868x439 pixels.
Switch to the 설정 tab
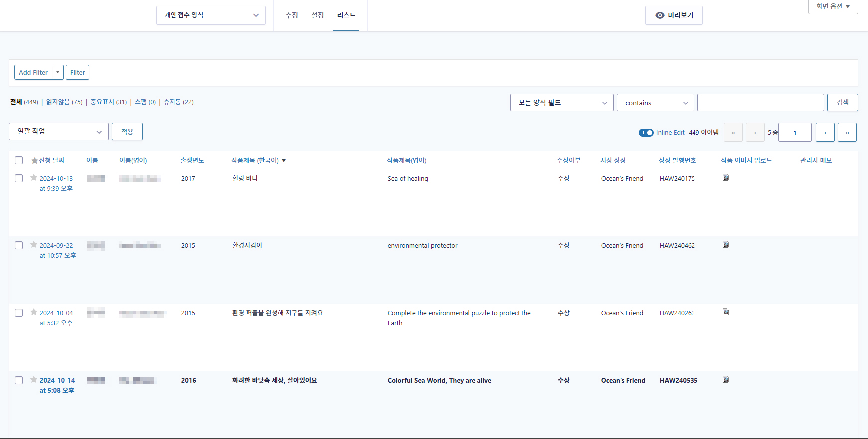[x=318, y=15]
